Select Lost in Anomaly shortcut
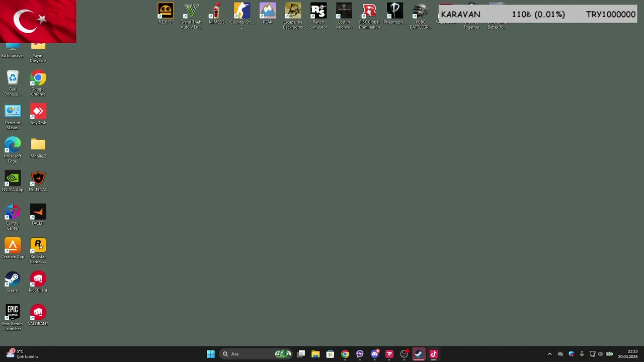 (344, 16)
